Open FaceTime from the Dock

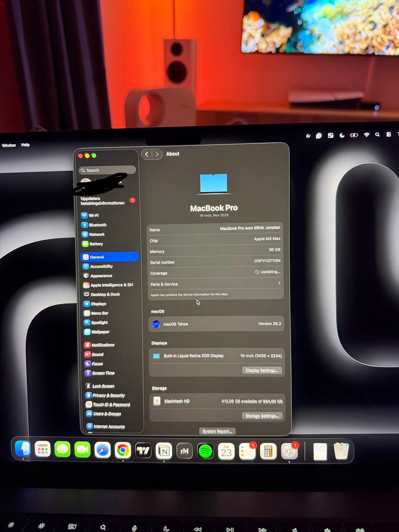[82, 450]
